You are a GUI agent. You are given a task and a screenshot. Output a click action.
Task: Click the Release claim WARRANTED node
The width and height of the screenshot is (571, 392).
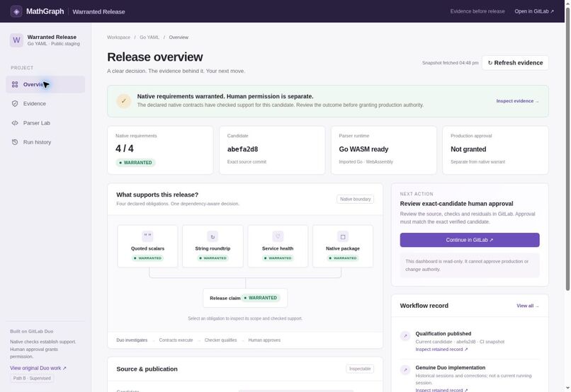tap(245, 298)
